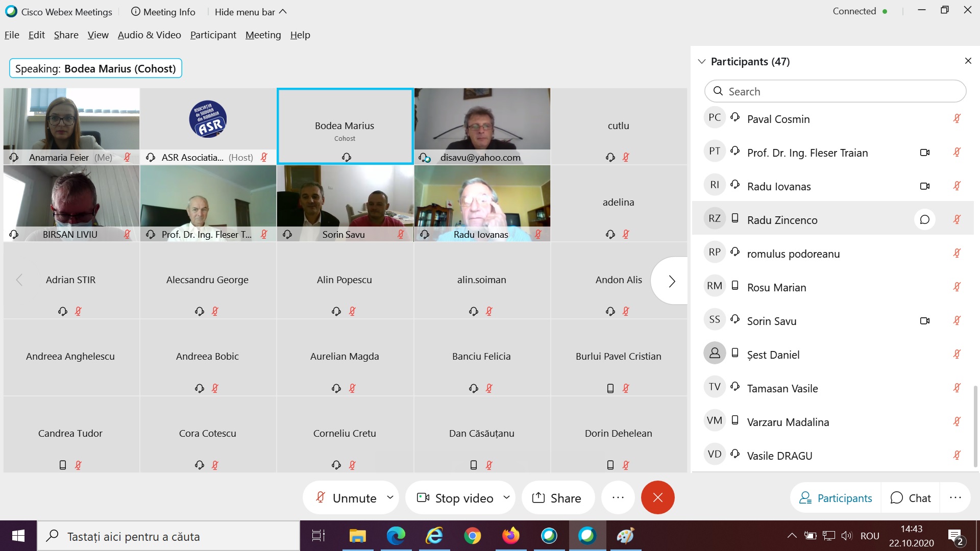Stop your video feed
The height and width of the screenshot is (551, 980).
(x=456, y=498)
